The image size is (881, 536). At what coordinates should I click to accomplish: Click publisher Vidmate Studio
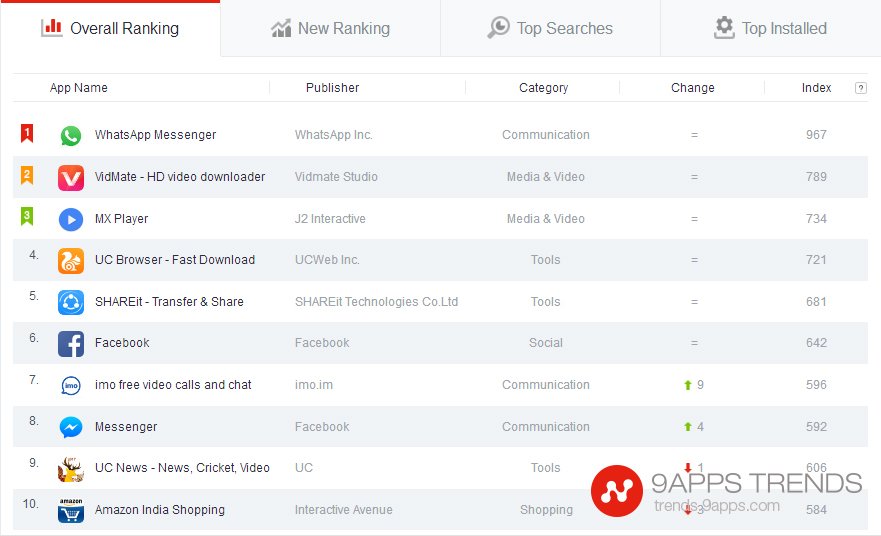336,176
